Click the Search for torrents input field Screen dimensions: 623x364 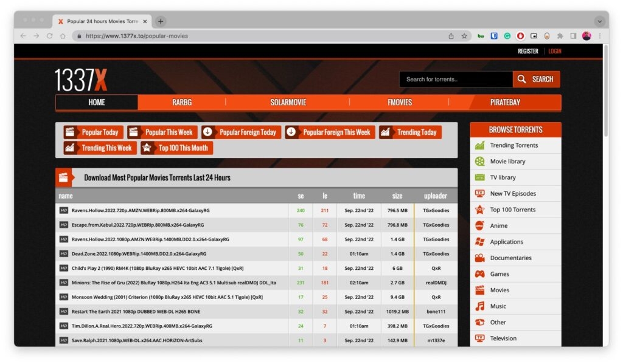(456, 79)
